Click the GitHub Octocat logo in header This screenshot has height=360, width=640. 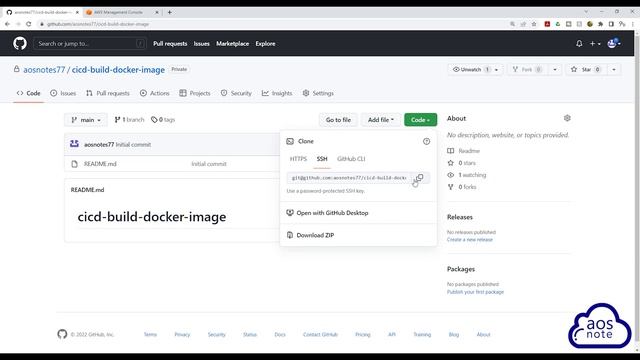[x=20, y=43]
